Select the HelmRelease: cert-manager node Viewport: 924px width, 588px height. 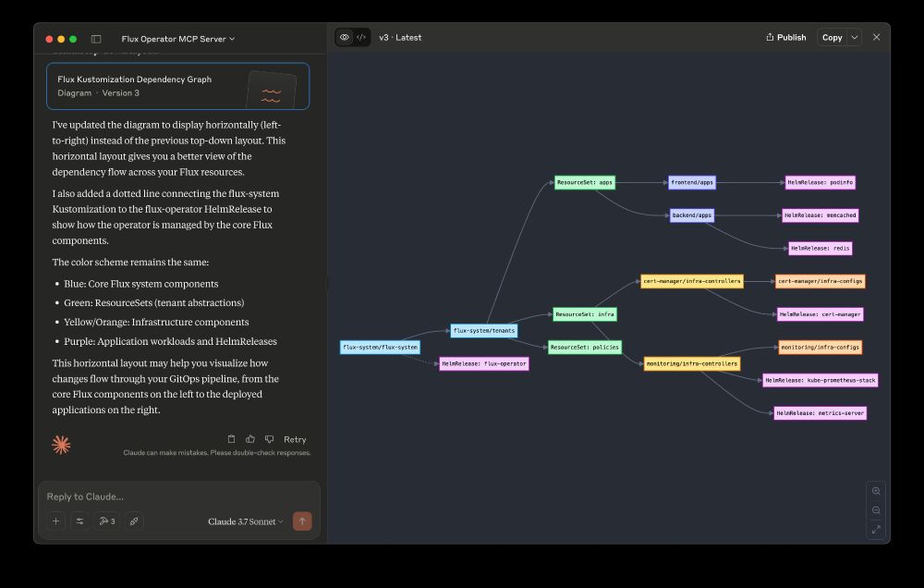click(x=820, y=314)
